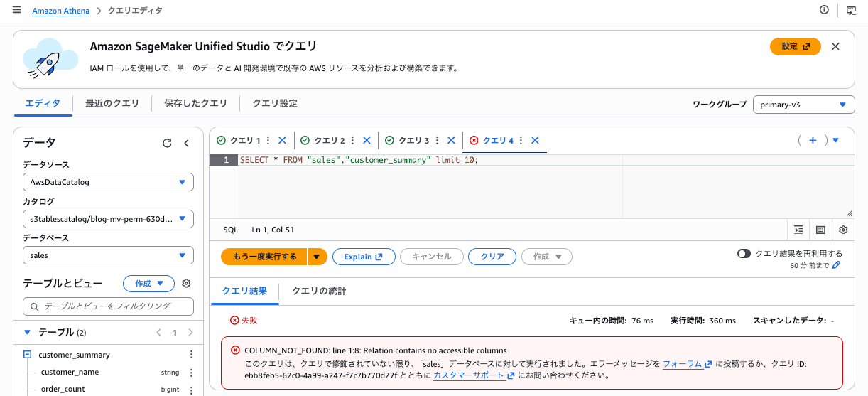Screen dimensions: 868x396
Task: Open actions menu for order_count column
Action: coord(190,389)
